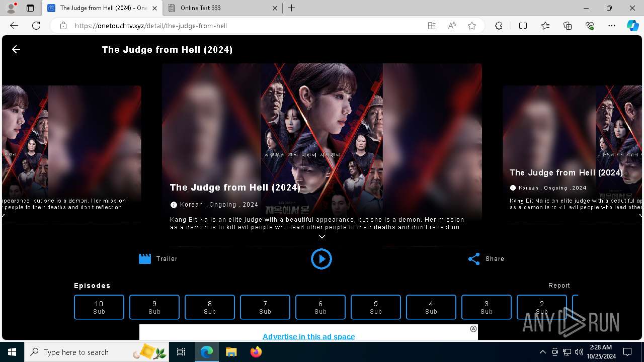Open the network icon in tray

[567, 352]
